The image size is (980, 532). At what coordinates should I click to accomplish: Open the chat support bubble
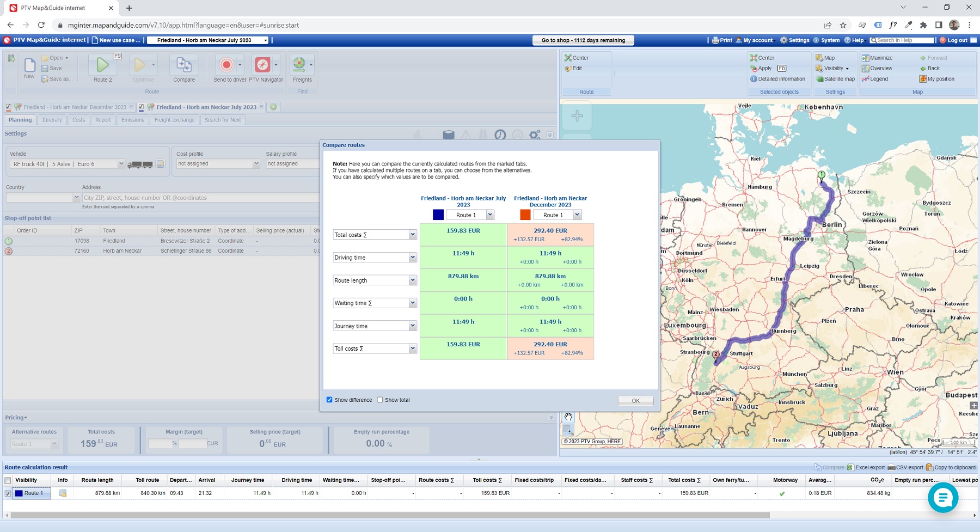coord(943,497)
